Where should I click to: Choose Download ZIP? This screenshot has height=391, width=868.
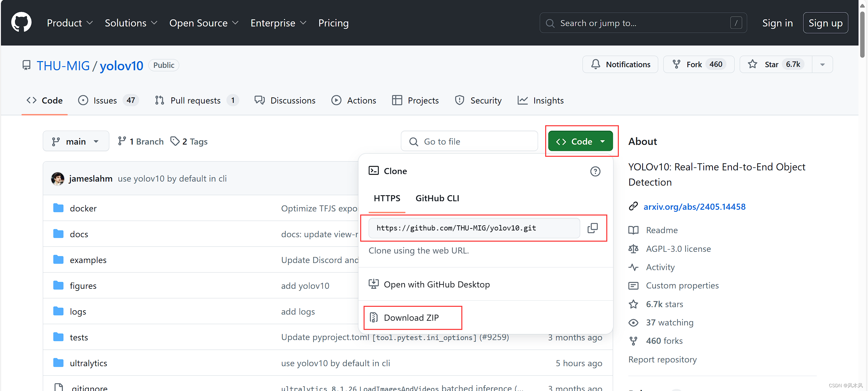[404, 318]
